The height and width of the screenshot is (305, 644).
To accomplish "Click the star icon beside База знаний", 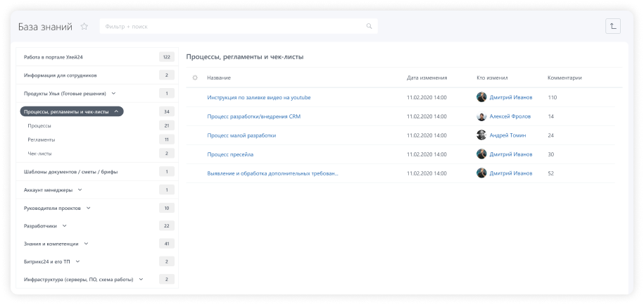I will [84, 27].
